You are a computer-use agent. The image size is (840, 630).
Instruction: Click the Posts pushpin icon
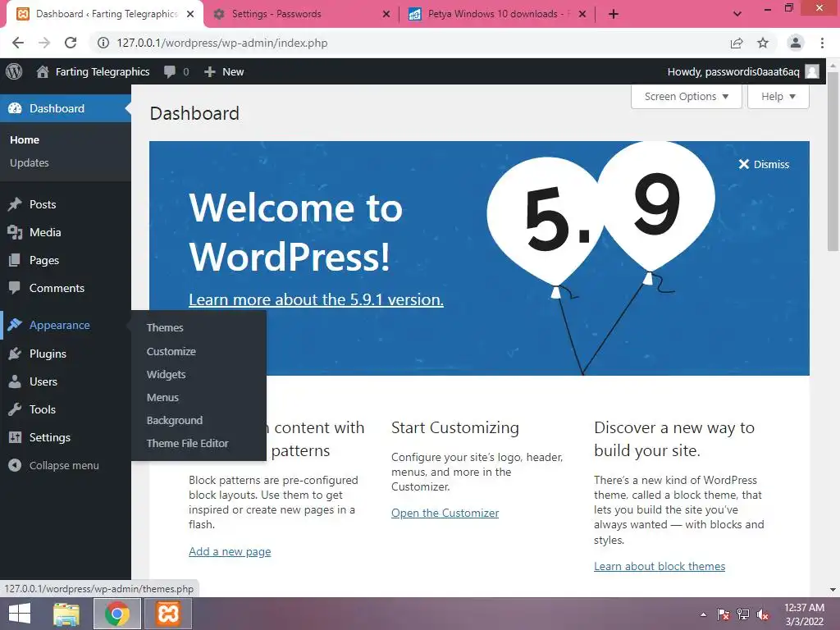click(15, 204)
